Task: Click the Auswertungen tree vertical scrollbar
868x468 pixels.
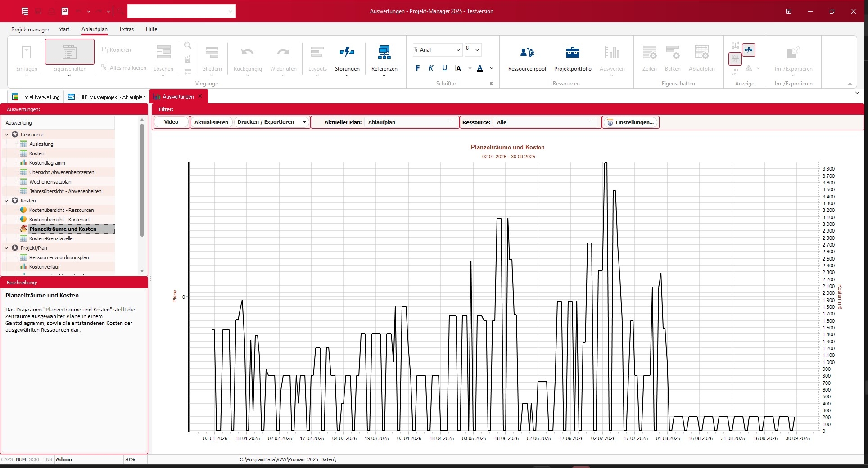Action: [142, 180]
